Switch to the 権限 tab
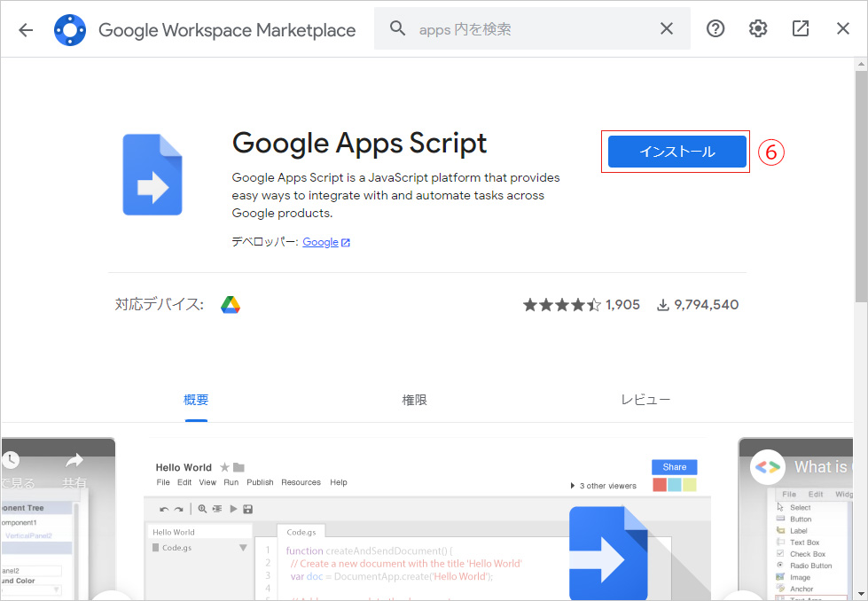 [415, 400]
